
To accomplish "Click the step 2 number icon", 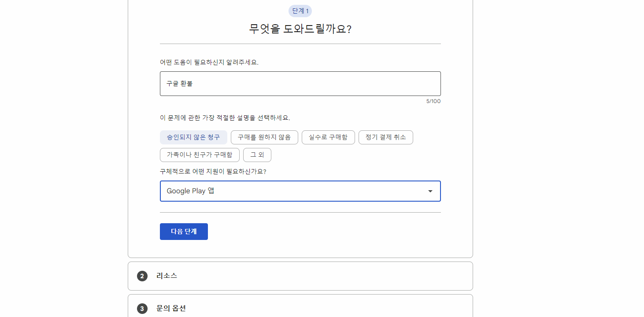I will pyautogui.click(x=142, y=276).
